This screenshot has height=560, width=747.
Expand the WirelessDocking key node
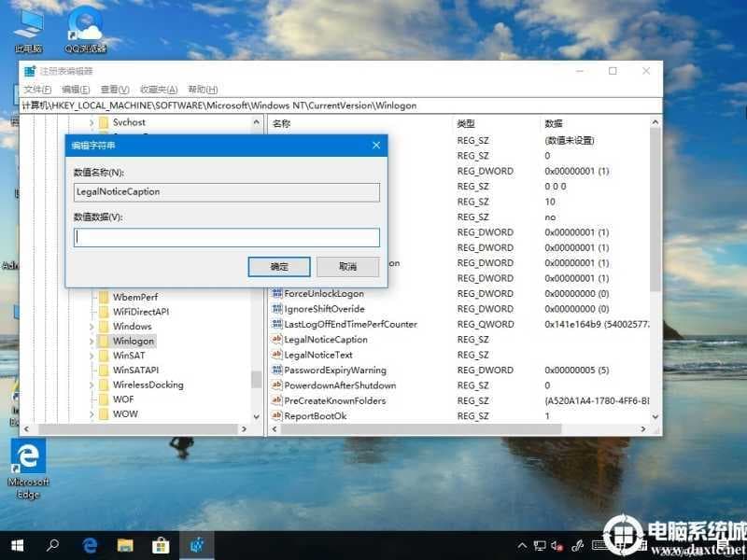point(92,385)
